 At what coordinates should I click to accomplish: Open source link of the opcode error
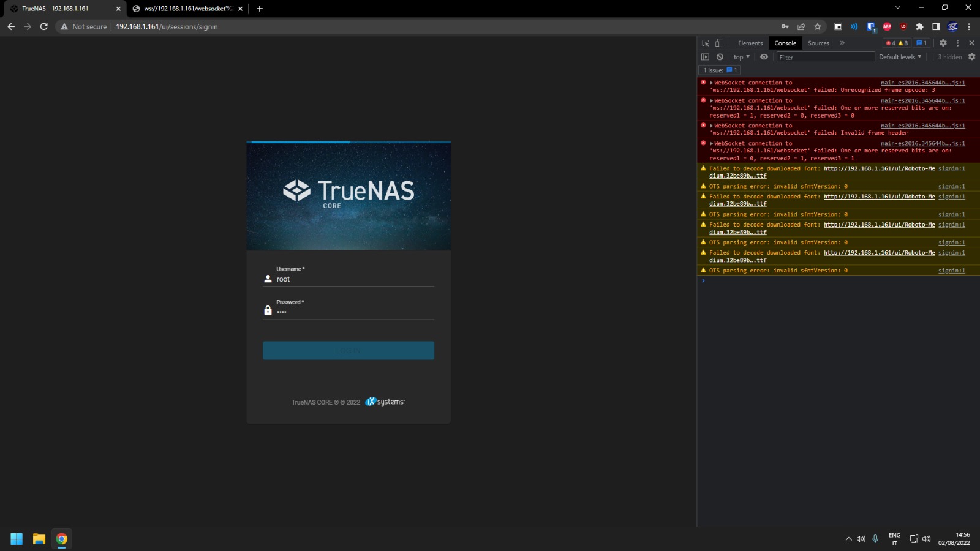pyautogui.click(x=923, y=83)
